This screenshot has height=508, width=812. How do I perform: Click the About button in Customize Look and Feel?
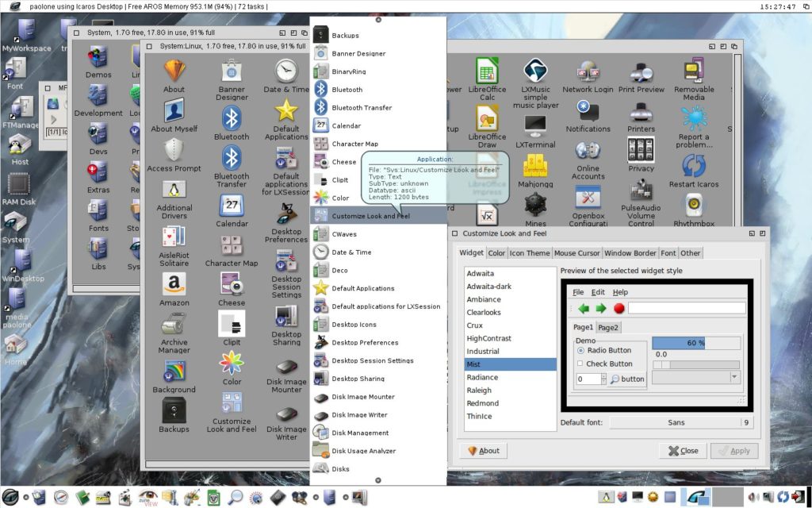click(482, 450)
